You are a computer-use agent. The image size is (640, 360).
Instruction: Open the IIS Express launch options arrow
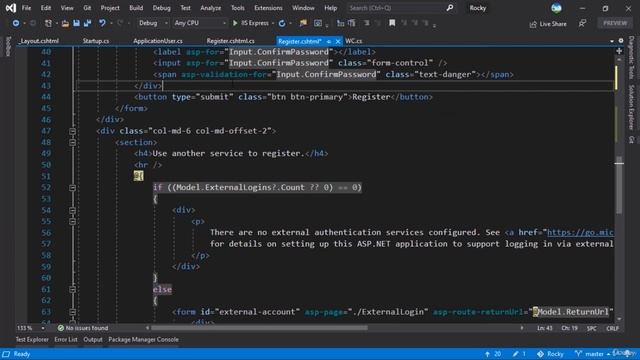pyautogui.click(x=272, y=23)
